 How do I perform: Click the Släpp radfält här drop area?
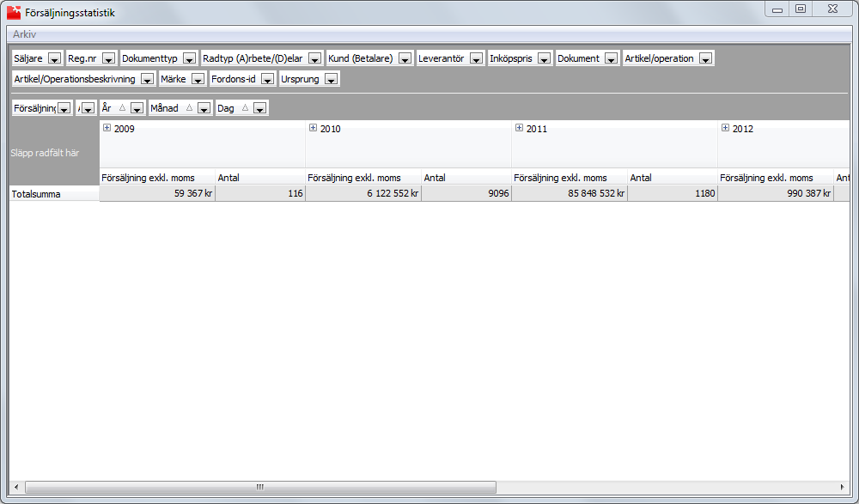coord(54,153)
